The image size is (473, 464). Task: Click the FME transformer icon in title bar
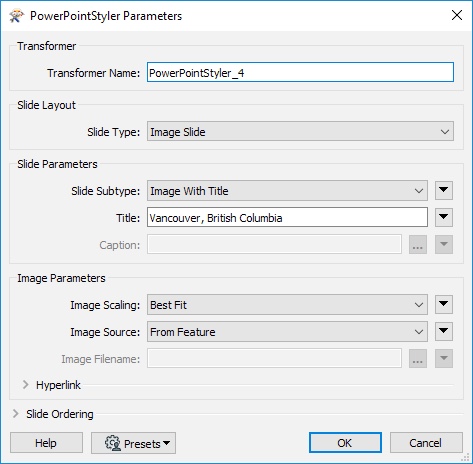16,16
